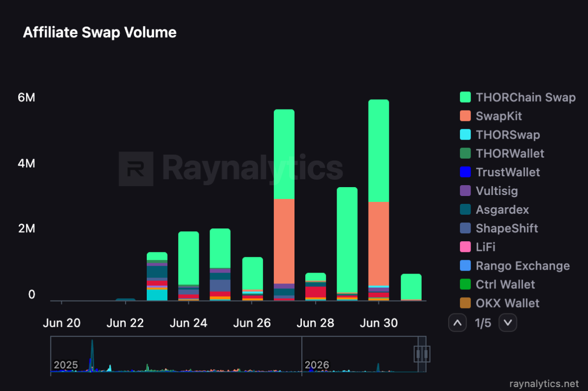This screenshot has height=391, width=588.
Task: Open the raynalytics.net link
Action: click(x=544, y=384)
